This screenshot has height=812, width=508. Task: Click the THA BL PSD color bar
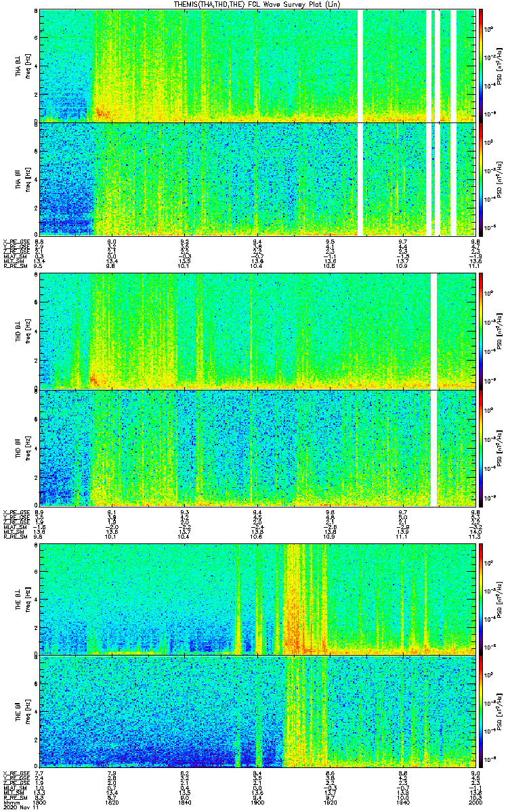click(481, 66)
